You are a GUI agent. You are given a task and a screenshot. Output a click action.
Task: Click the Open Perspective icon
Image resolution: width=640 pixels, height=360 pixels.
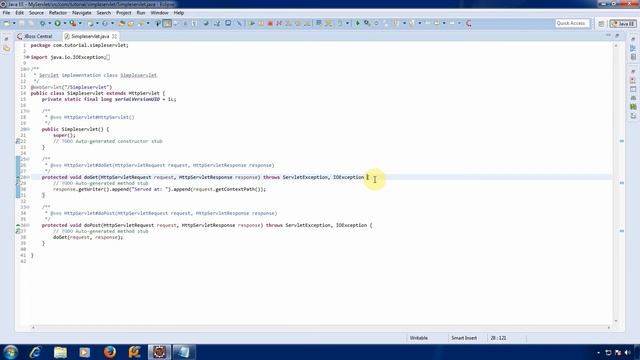pos(601,24)
